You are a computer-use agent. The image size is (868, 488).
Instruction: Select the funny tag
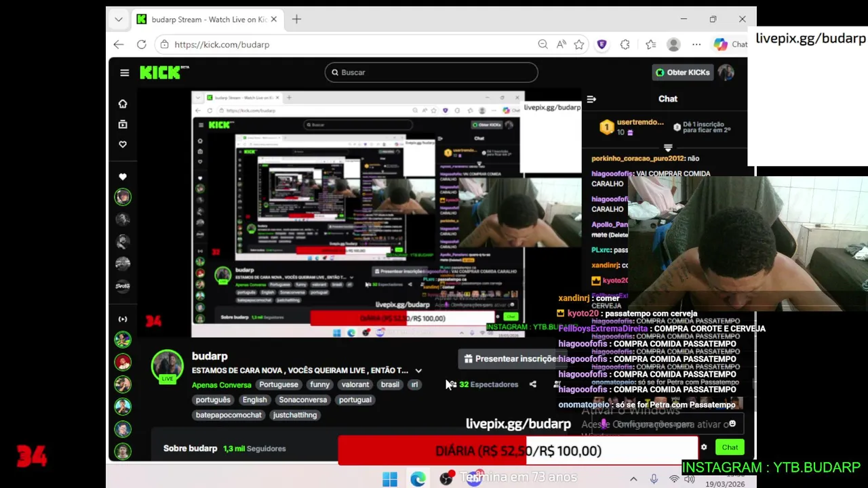[x=319, y=385]
